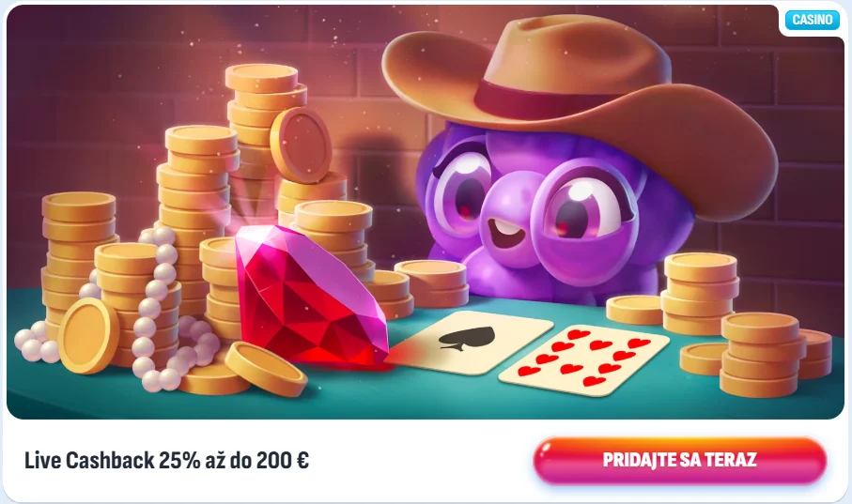Click the brown cowboy hat
This screenshot has height=504, width=852.
point(579,103)
